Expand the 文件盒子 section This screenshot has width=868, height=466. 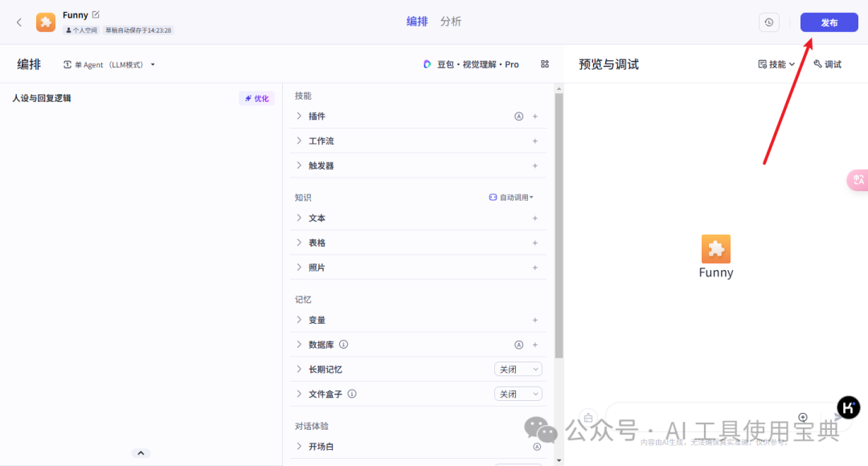coord(299,394)
